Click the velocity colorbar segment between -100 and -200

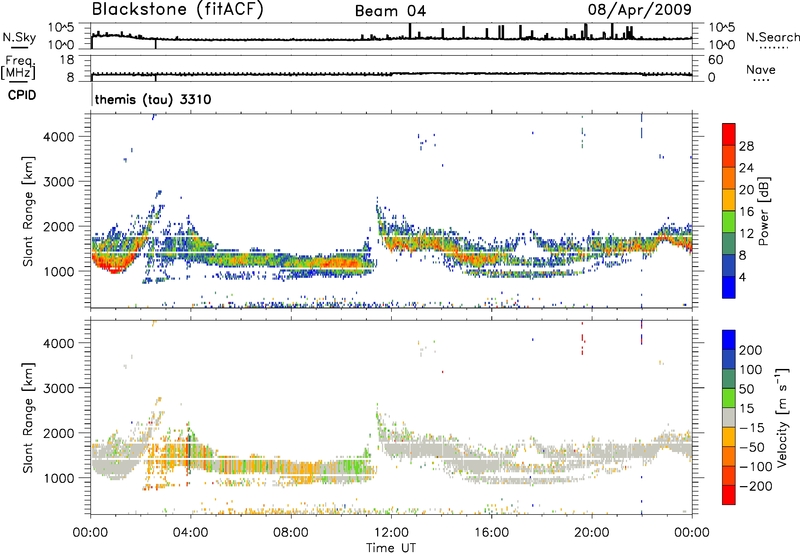[x=729, y=475]
